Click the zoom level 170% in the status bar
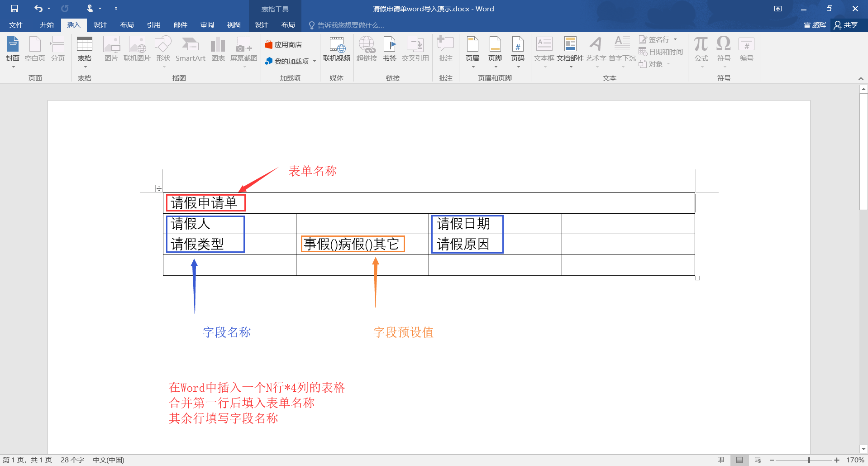Screen dimensions: 868x466 pyautogui.click(x=855, y=460)
